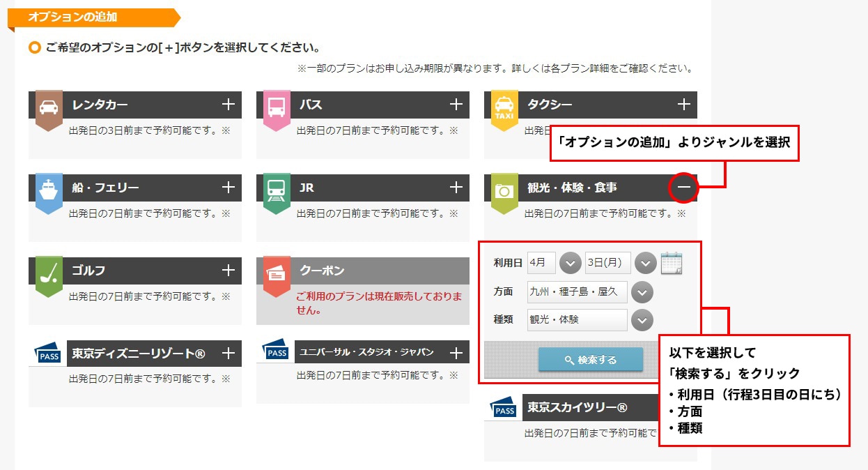Click the Tokyo Disney Resort PASS icon
Screen dimensions: 868x470
(x=48, y=354)
